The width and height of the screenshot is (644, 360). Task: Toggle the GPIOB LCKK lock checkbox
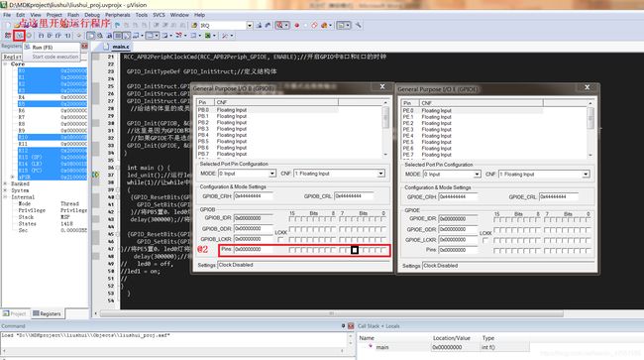280,240
